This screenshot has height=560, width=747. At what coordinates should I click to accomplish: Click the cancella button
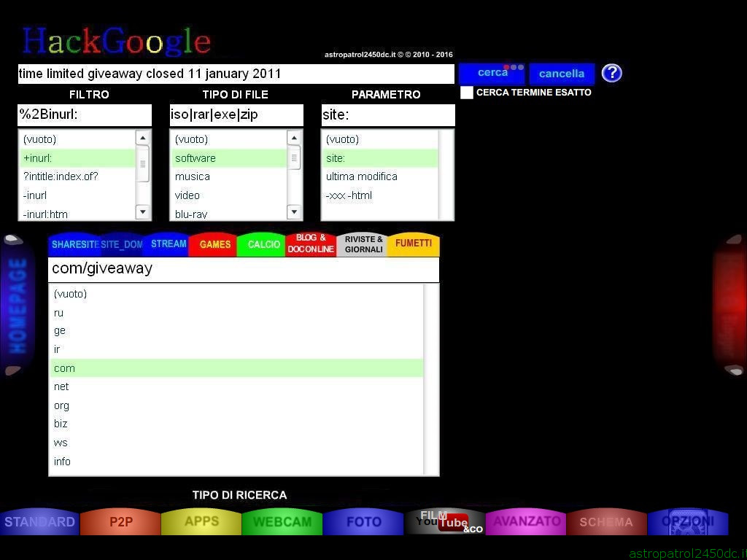coord(562,74)
